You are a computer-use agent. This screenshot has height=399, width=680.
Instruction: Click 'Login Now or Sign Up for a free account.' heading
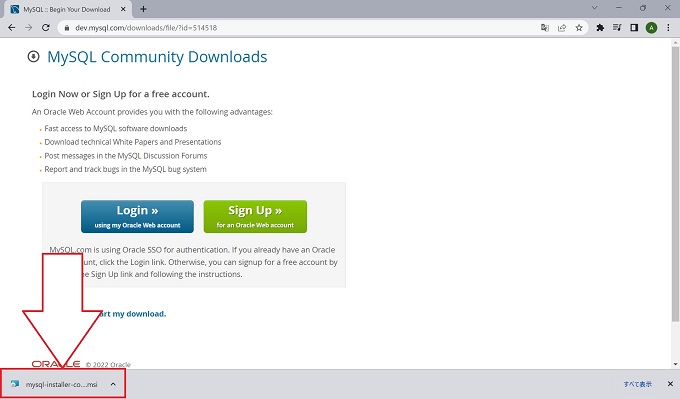[x=121, y=94]
